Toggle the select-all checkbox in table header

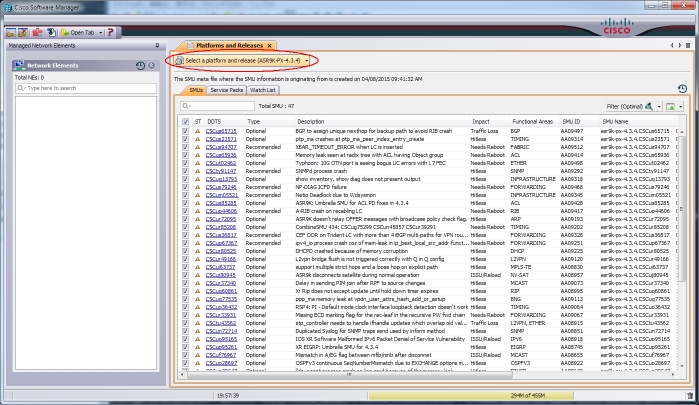[x=185, y=121]
